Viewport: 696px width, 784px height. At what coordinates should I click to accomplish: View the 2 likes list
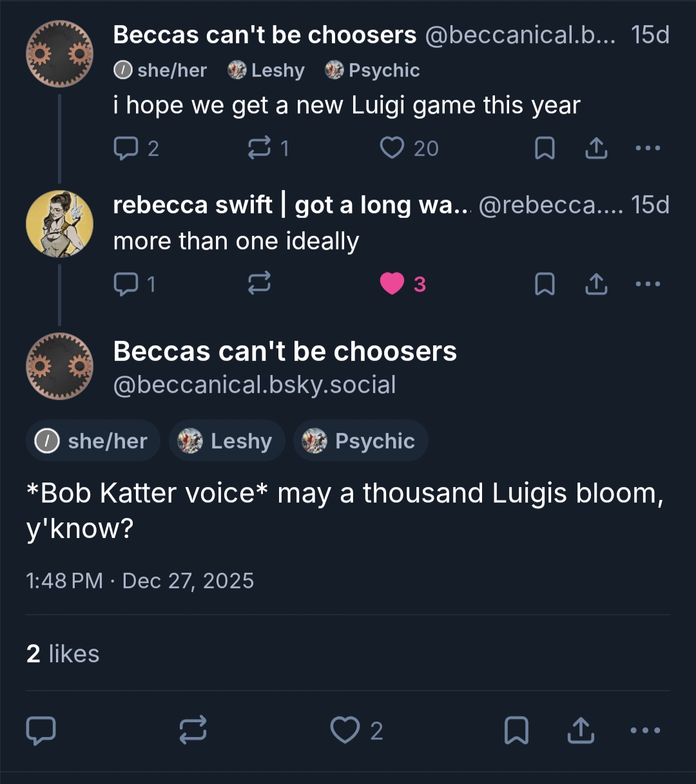(x=63, y=654)
